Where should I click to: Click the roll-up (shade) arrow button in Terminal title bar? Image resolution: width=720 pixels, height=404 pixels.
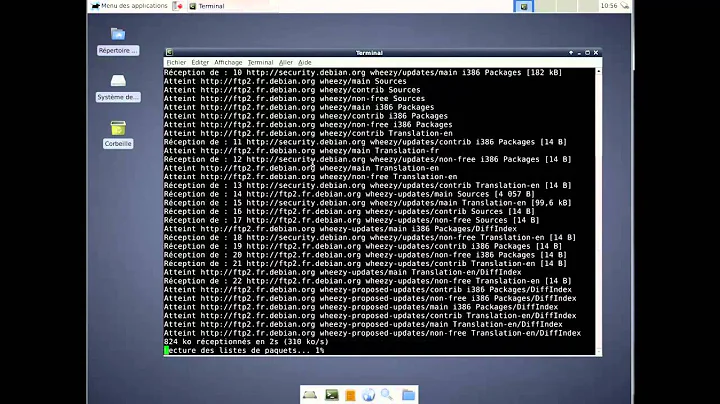(571, 53)
